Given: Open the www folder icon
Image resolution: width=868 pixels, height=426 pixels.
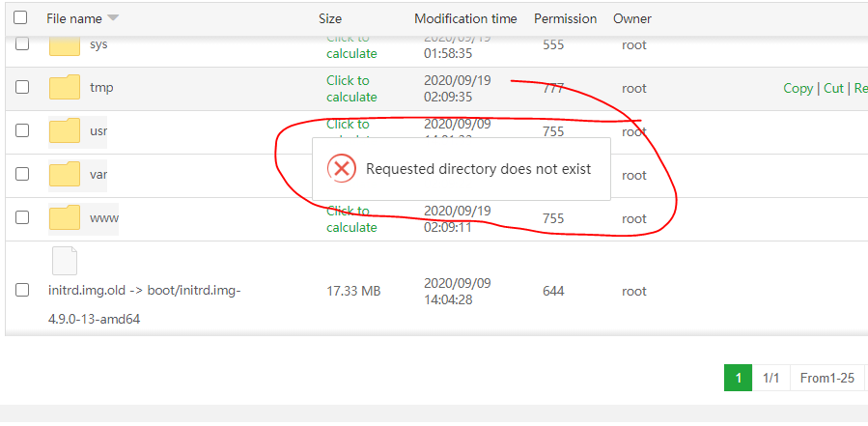Looking at the screenshot, I should coord(65,217).
